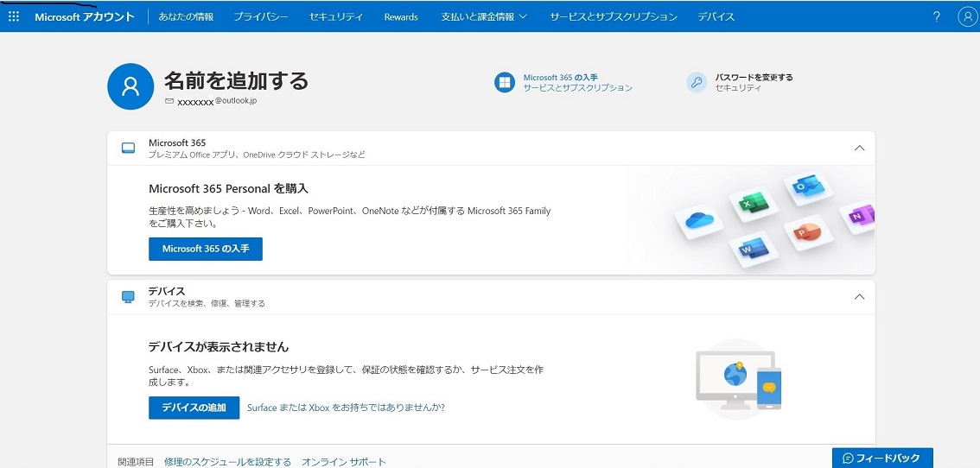Go to the あなたの情報 tab
The image size is (980, 468).
[187, 17]
